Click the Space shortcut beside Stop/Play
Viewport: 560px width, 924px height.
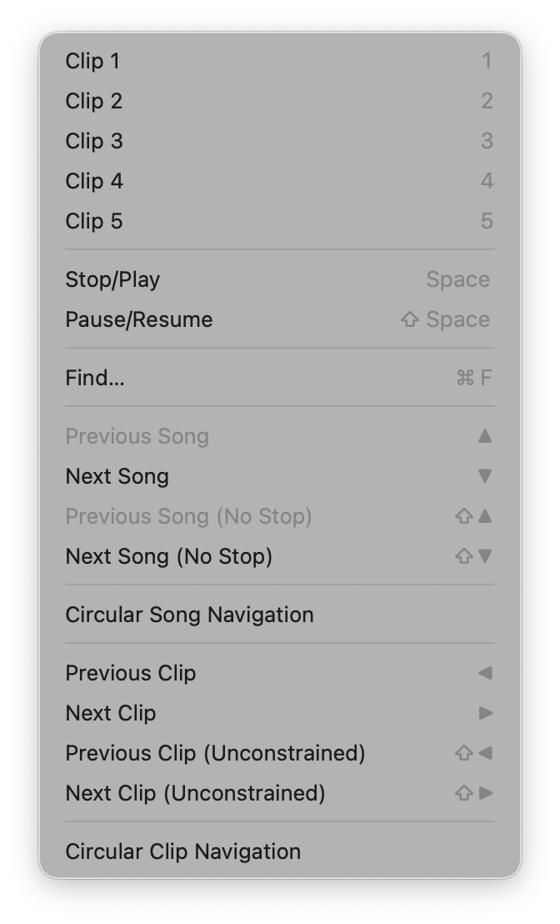[457, 279]
